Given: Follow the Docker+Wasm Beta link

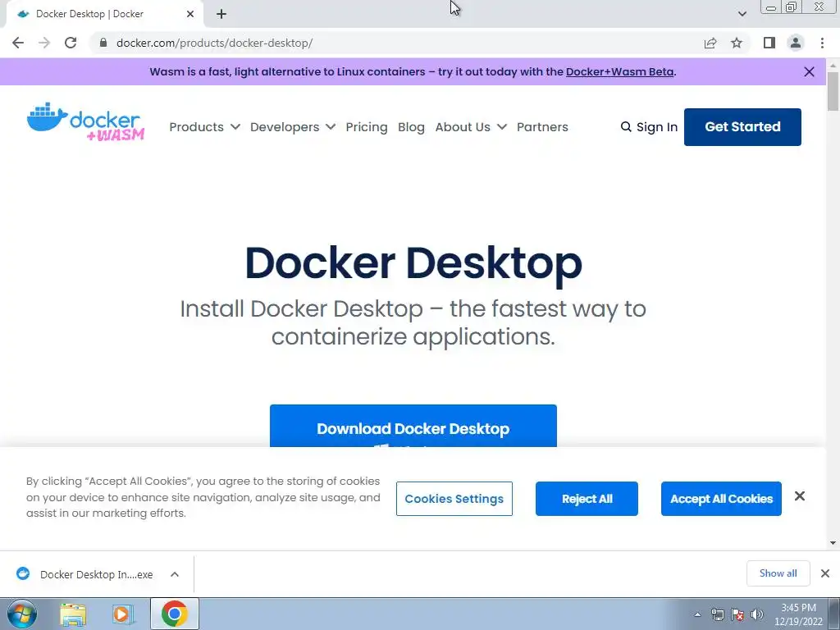Looking at the screenshot, I should [620, 72].
